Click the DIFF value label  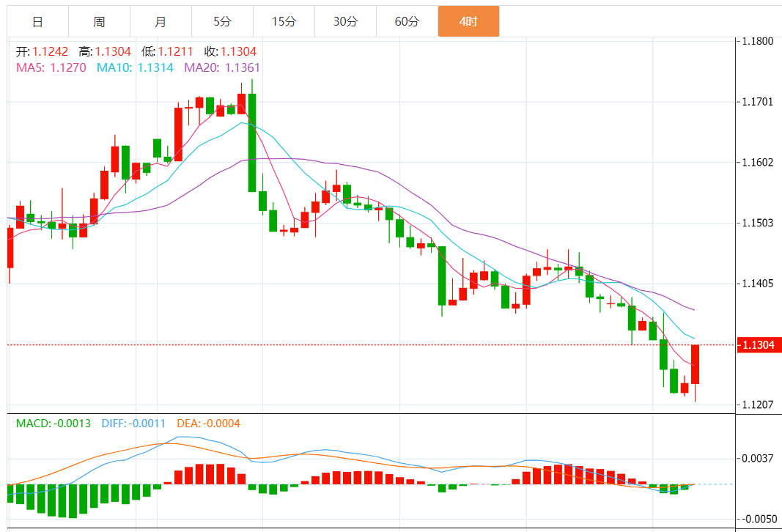(x=133, y=423)
